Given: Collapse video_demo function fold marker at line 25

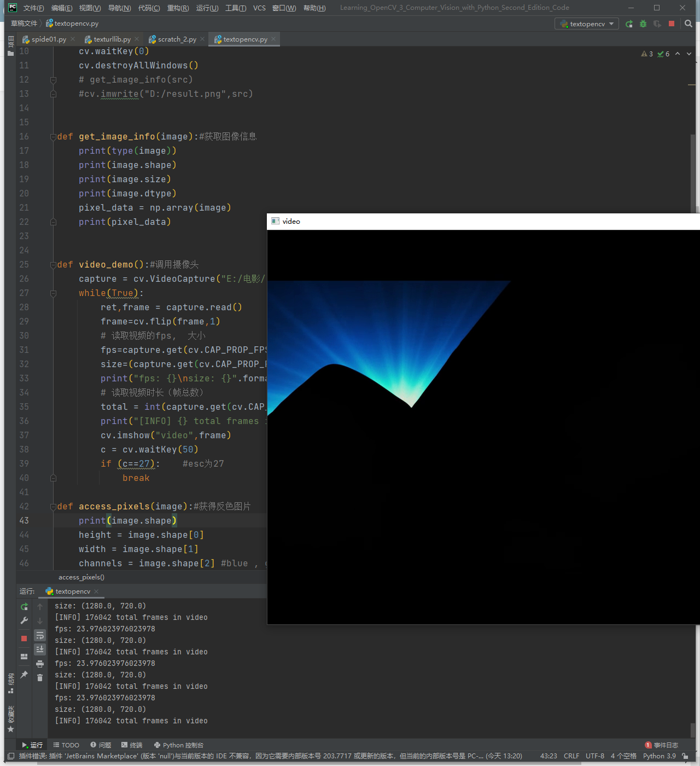Looking at the screenshot, I should (53, 265).
